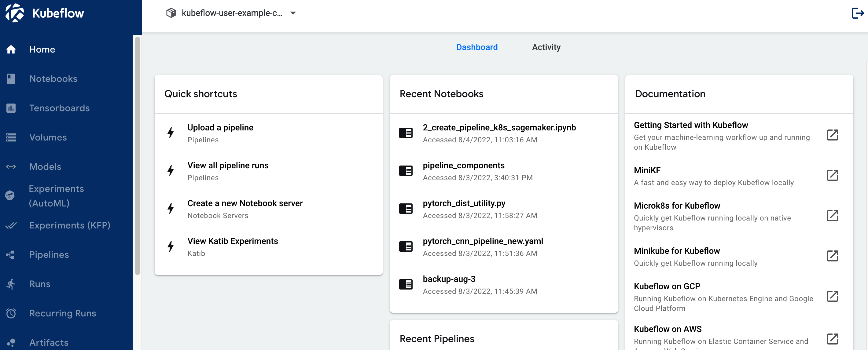Open external link icon for Microk8s for Kubeflow
The width and height of the screenshot is (868, 350).
[832, 216]
